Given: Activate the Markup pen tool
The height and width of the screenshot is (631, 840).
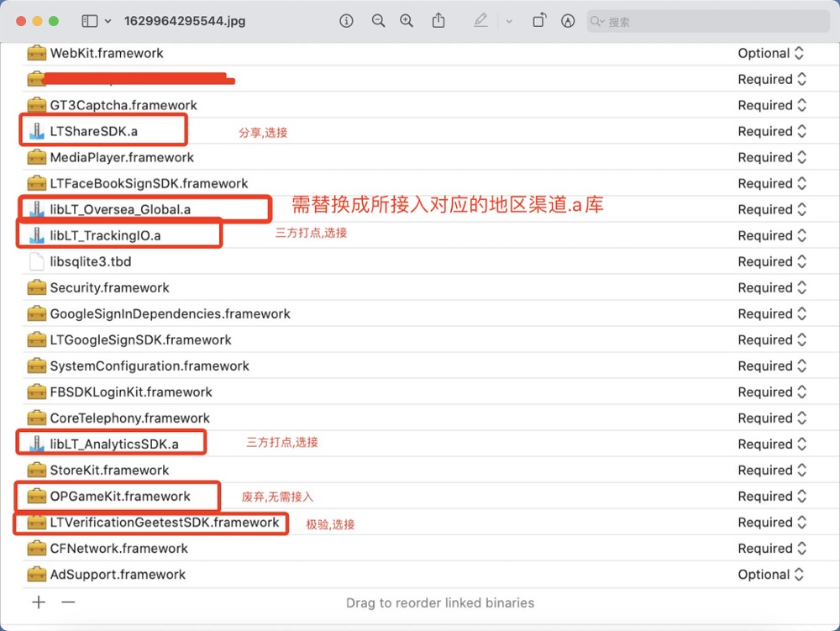Looking at the screenshot, I should tap(480, 21).
